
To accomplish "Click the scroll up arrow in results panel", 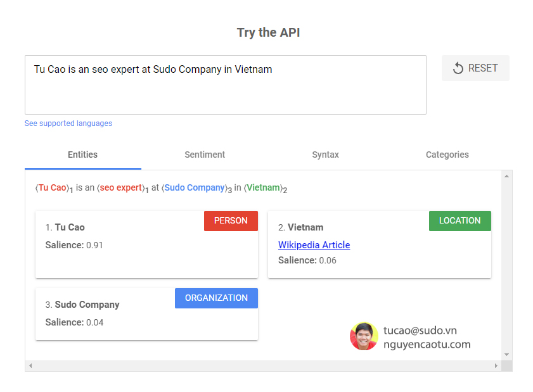I will (x=506, y=176).
